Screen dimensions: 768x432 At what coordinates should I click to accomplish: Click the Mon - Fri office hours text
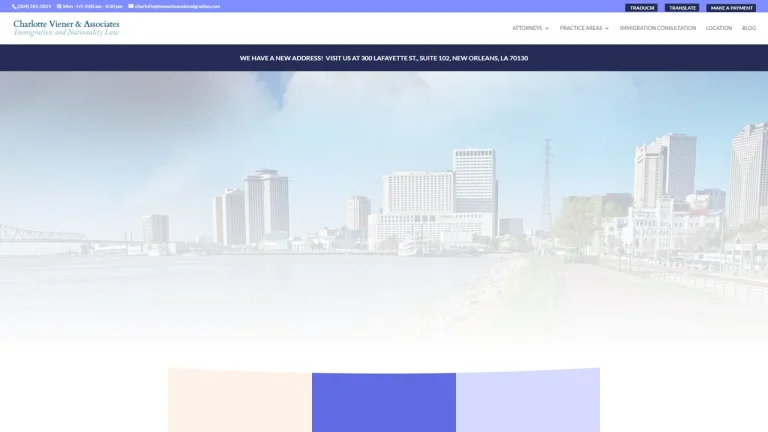click(93, 6)
